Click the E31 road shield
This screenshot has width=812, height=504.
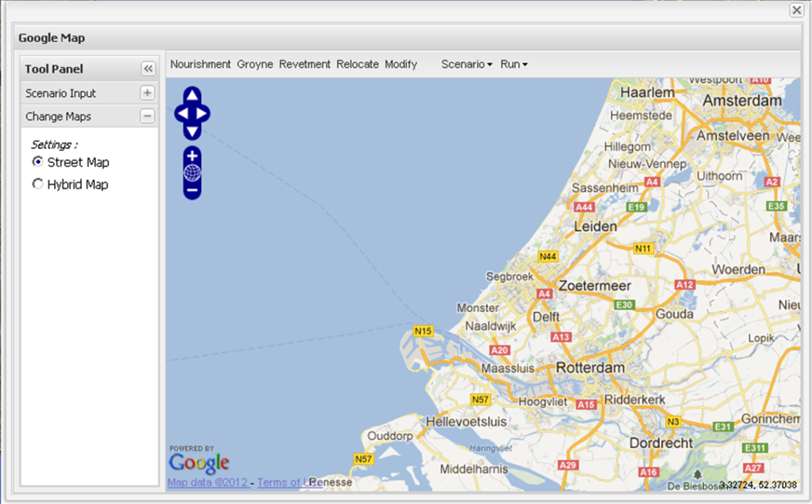pyautogui.click(x=723, y=426)
